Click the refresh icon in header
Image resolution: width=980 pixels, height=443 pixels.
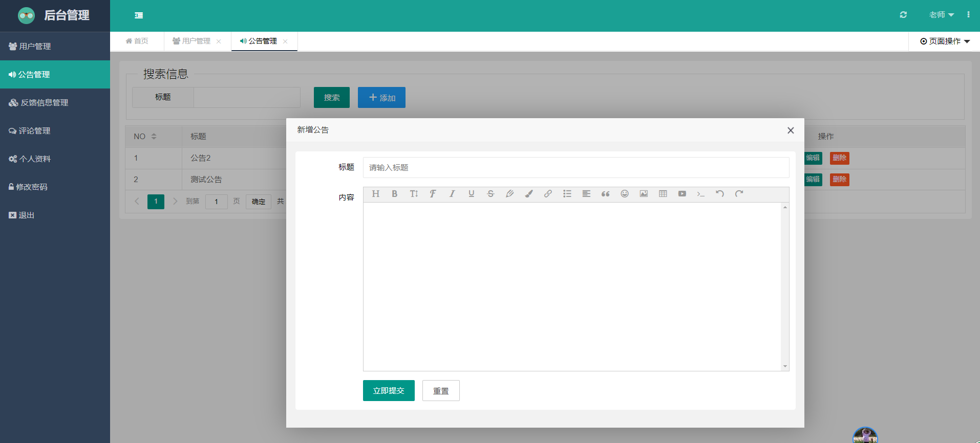pyautogui.click(x=903, y=15)
